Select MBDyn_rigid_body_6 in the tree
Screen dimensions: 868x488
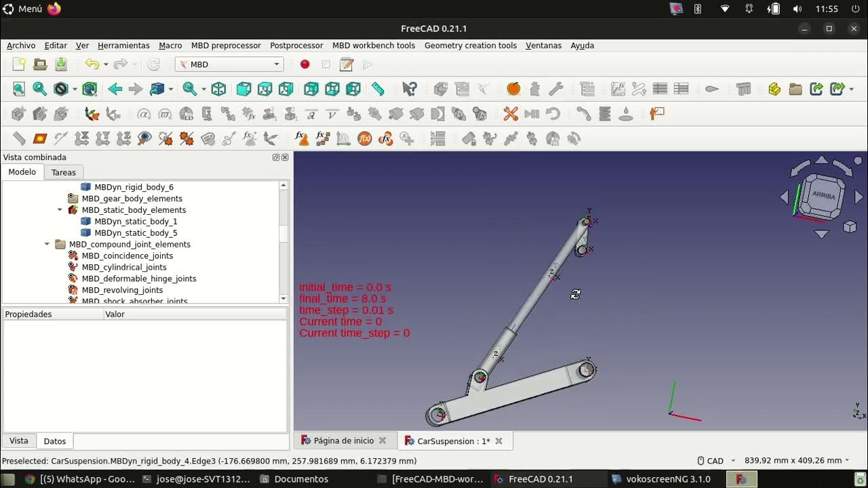point(134,187)
